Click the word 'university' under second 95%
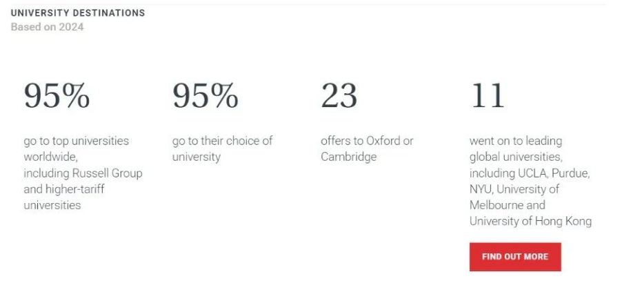Image resolution: width=644 pixels, height=290 pixels. (x=197, y=157)
